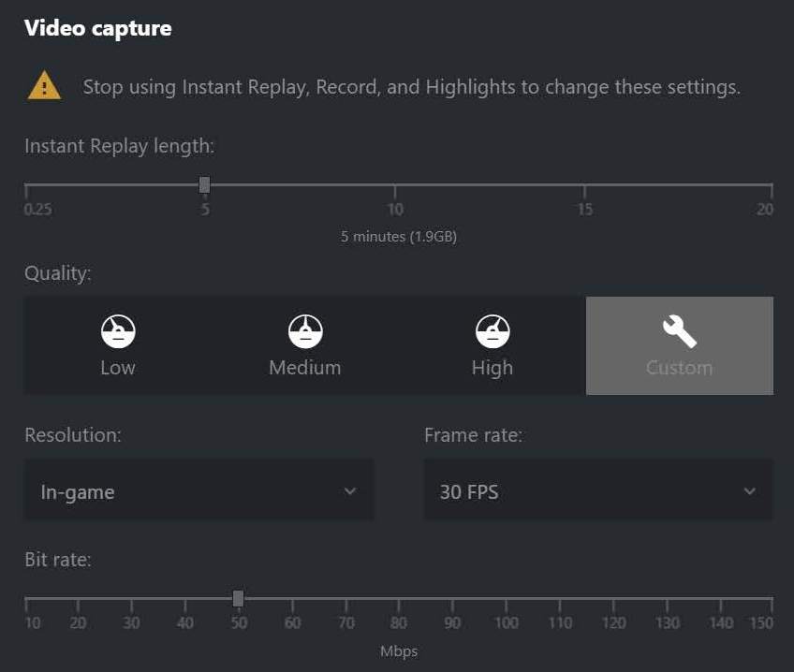Set Bit rate to 10 Mbps tick
The width and height of the screenshot is (794, 672).
point(26,599)
